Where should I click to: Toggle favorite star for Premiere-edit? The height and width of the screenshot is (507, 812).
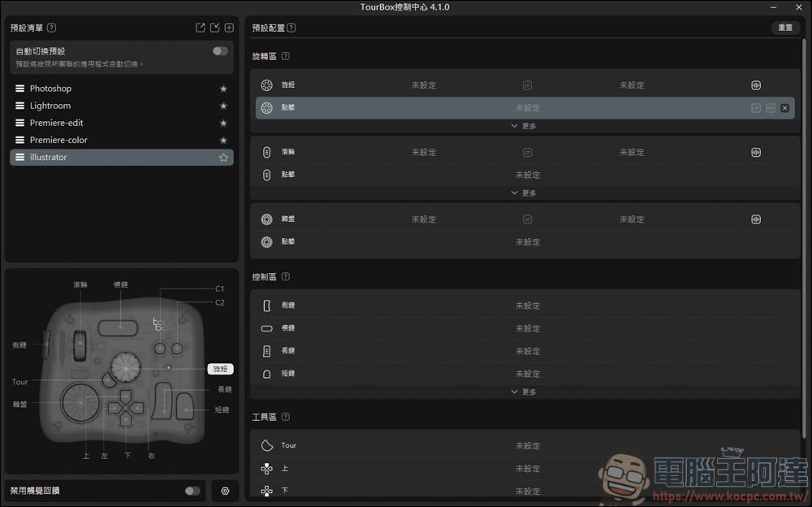click(224, 123)
